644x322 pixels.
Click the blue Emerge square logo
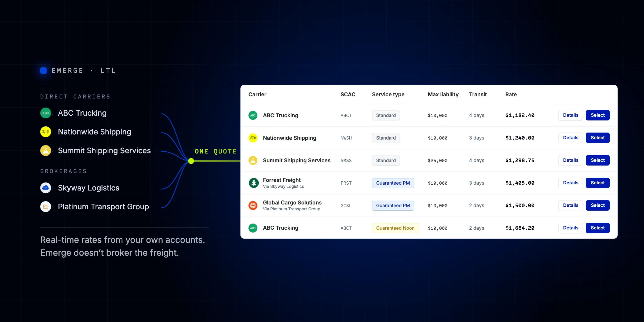[x=43, y=71]
